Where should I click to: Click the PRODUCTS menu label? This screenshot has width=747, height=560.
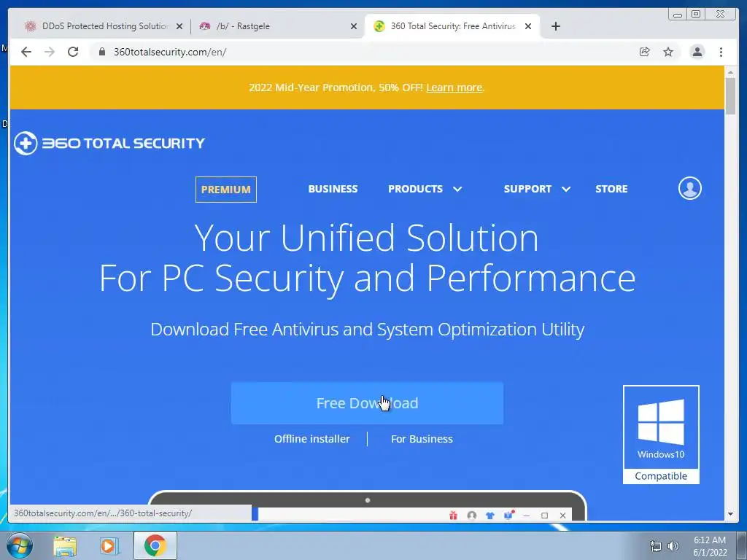(x=415, y=189)
